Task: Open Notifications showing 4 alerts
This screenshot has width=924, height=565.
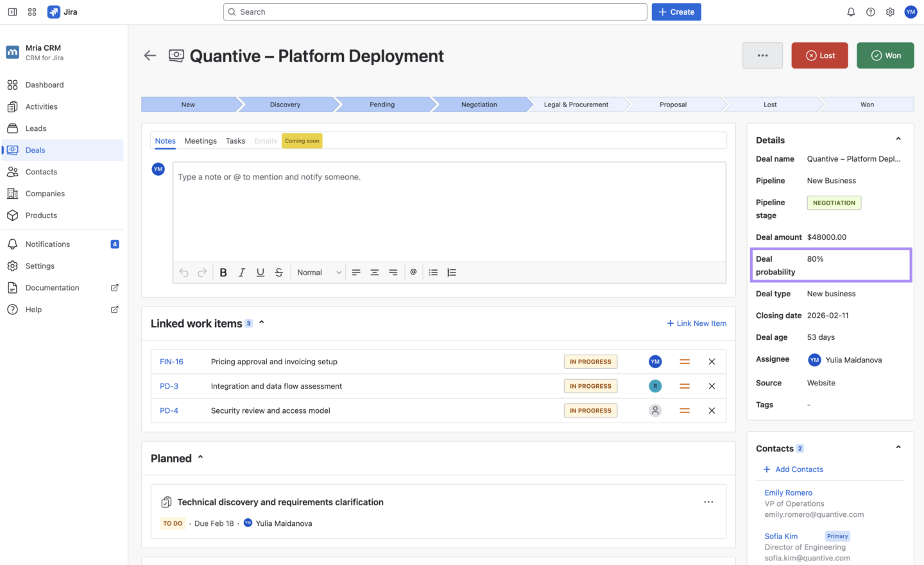Action: click(47, 244)
